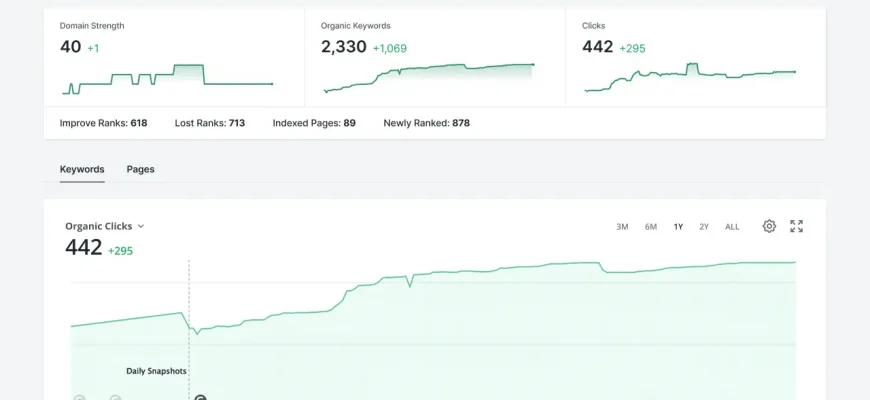View the Newly Ranked: 878 stat
This screenshot has height=400, width=870.
426,123
